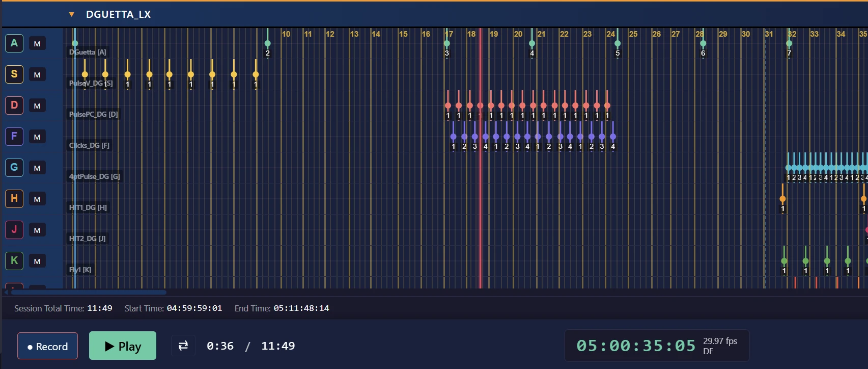
Task: Click cue marker 4 on DGuetta track
Action: pyautogui.click(x=532, y=44)
